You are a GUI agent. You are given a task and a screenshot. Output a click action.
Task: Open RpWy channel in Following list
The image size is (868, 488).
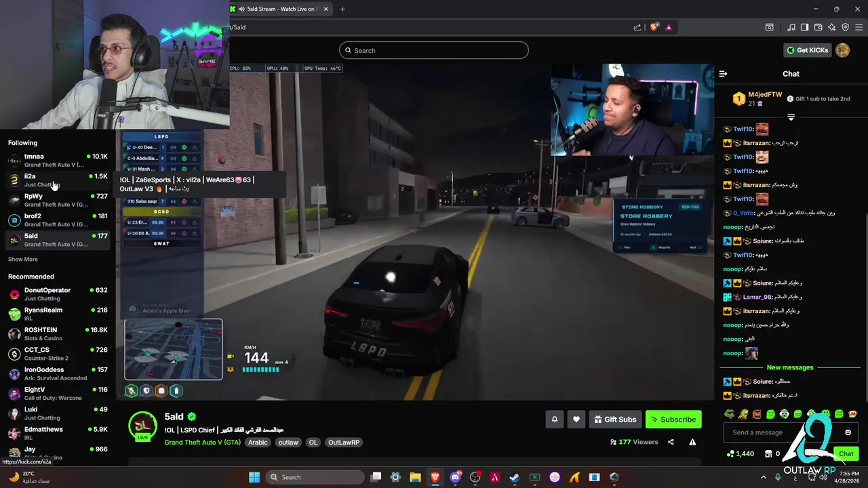[58, 200]
